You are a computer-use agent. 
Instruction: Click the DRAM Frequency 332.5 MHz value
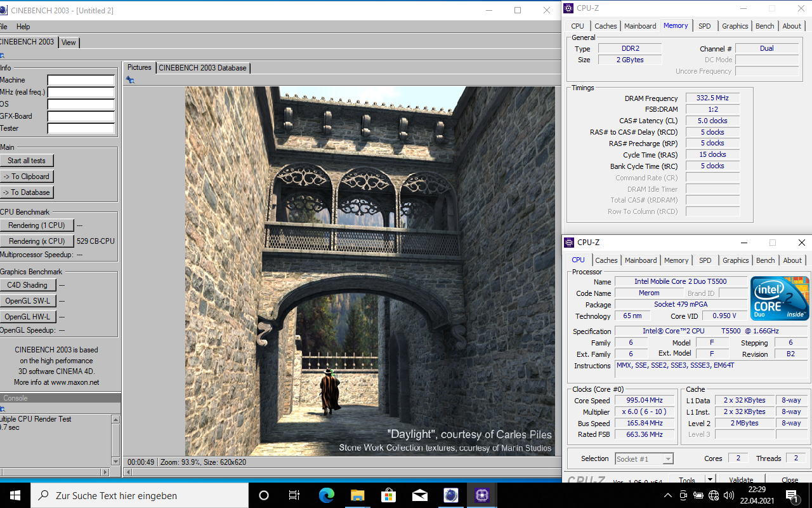click(712, 98)
